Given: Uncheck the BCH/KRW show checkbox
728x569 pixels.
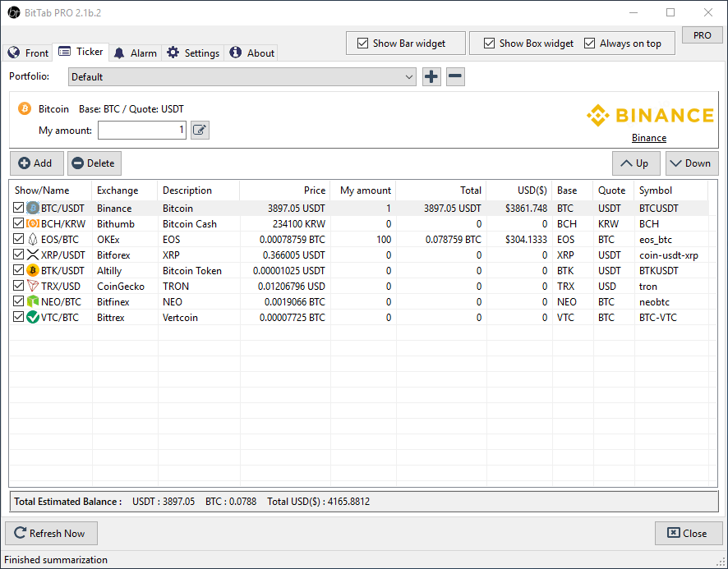Looking at the screenshot, I should [x=18, y=223].
